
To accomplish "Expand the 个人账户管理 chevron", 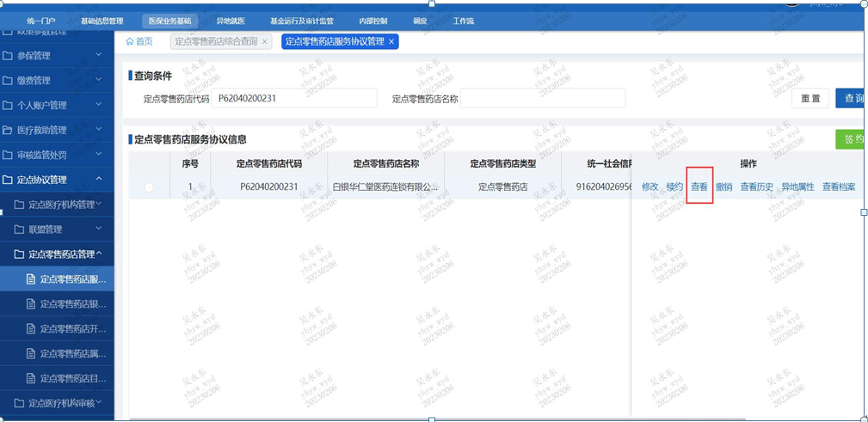I will click(x=99, y=105).
